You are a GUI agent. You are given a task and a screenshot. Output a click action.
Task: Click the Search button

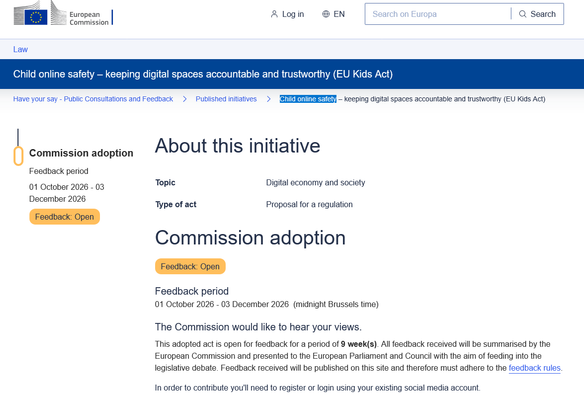537,14
